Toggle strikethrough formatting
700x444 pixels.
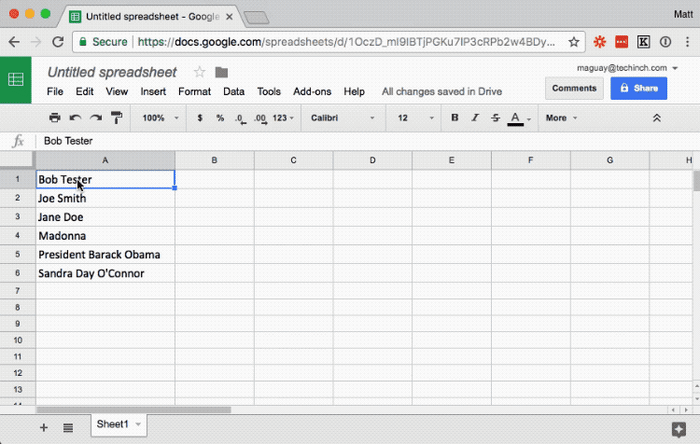pyautogui.click(x=495, y=118)
